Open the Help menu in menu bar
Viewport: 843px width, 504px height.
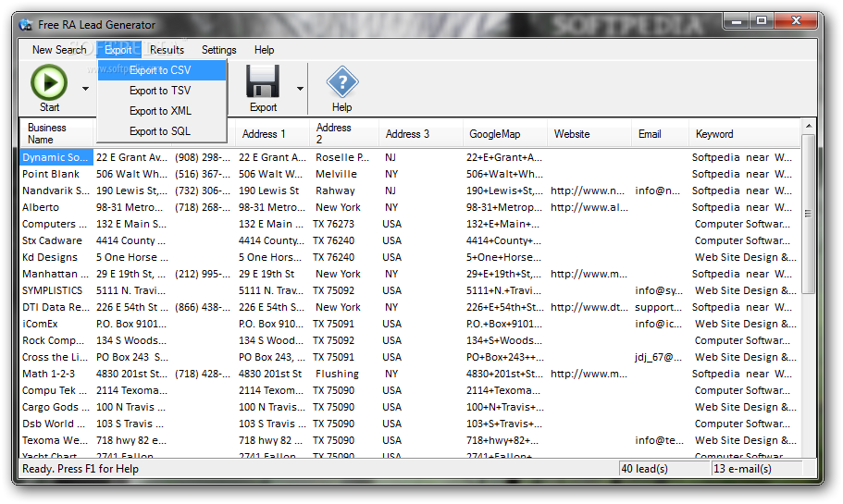(264, 50)
